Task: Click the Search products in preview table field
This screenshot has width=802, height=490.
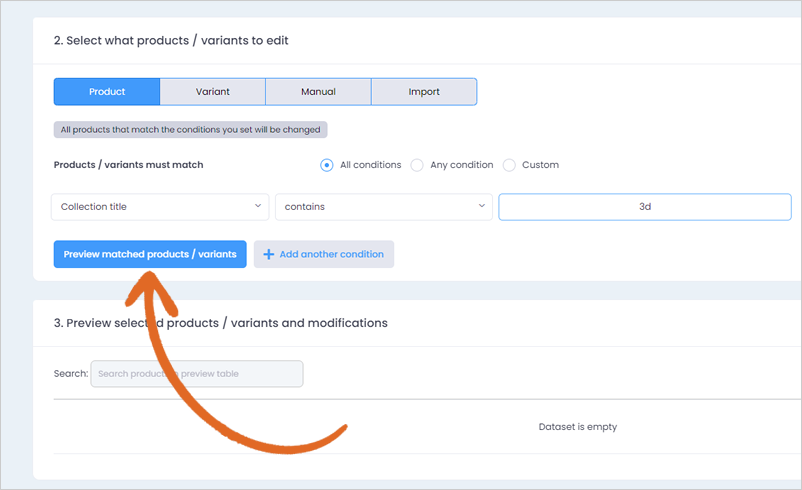Action: point(197,374)
